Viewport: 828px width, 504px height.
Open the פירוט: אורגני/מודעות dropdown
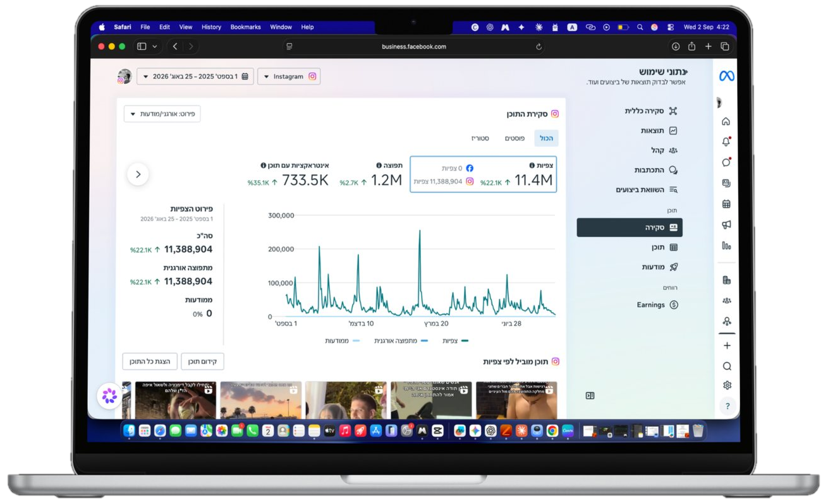point(162,114)
